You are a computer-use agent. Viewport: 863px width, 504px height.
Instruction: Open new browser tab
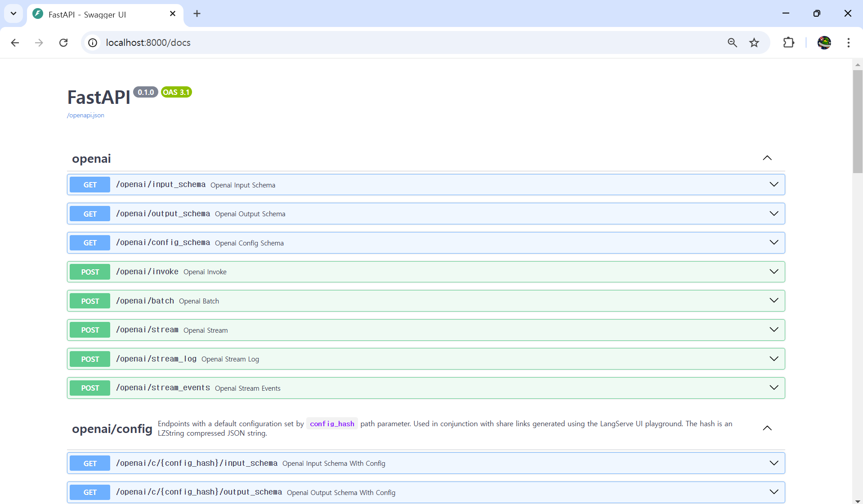(197, 14)
